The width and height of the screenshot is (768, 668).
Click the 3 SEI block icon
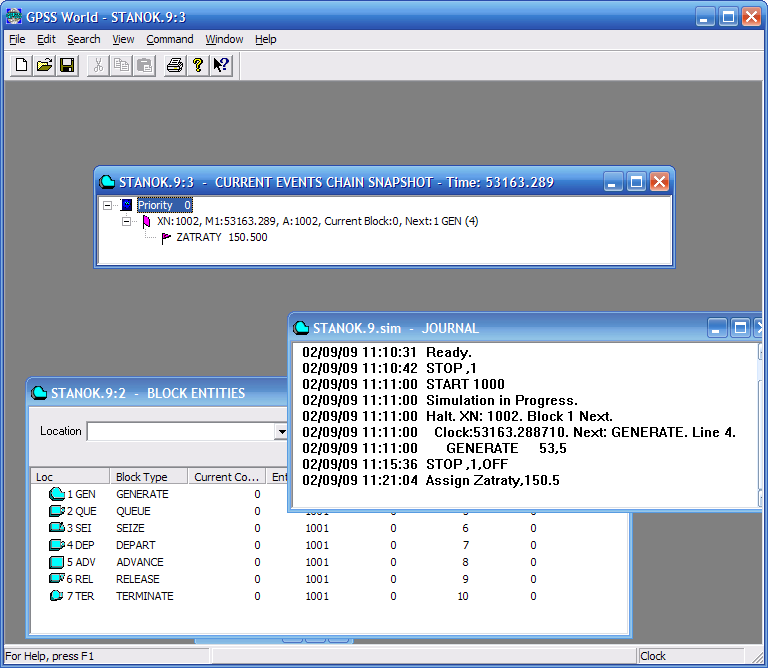click(x=57, y=527)
